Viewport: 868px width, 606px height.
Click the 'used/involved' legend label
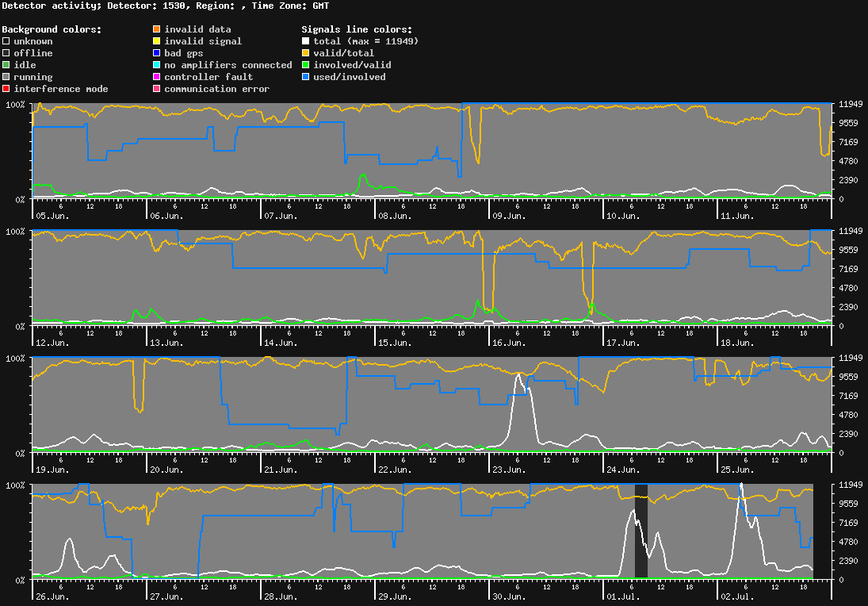coord(350,77)
